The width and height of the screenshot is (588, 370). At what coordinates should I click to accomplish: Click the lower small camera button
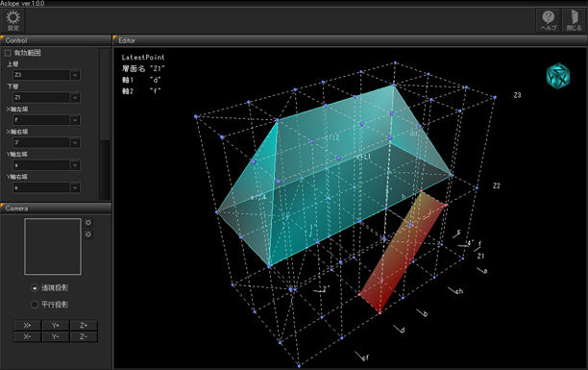coord(88,234)
